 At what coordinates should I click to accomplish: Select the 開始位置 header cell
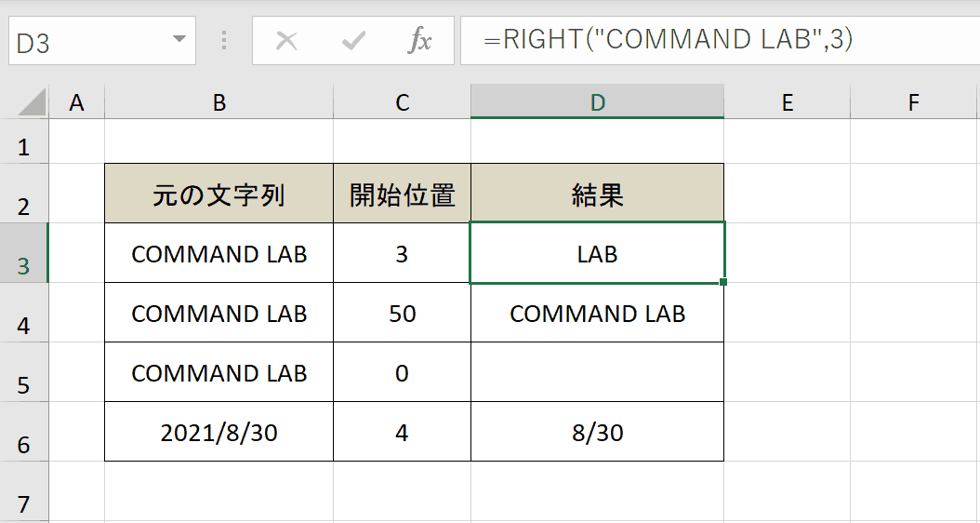[402, 194]
